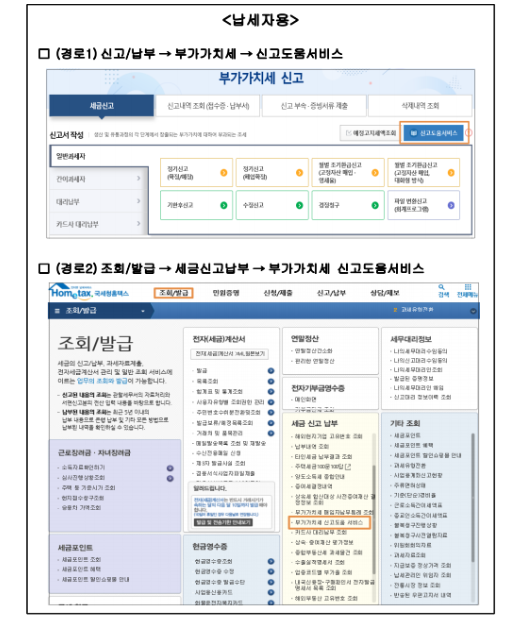The height and width of the screenshot is (624, 522).
Task: Click the hamburger icon beside 조회/발급
Action: [57, 311]
